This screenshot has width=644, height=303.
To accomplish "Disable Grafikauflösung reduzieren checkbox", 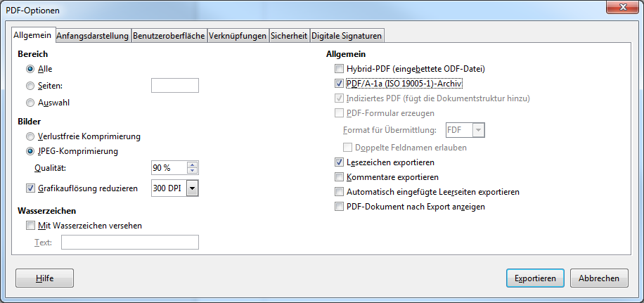I will [x=30, y=188].
